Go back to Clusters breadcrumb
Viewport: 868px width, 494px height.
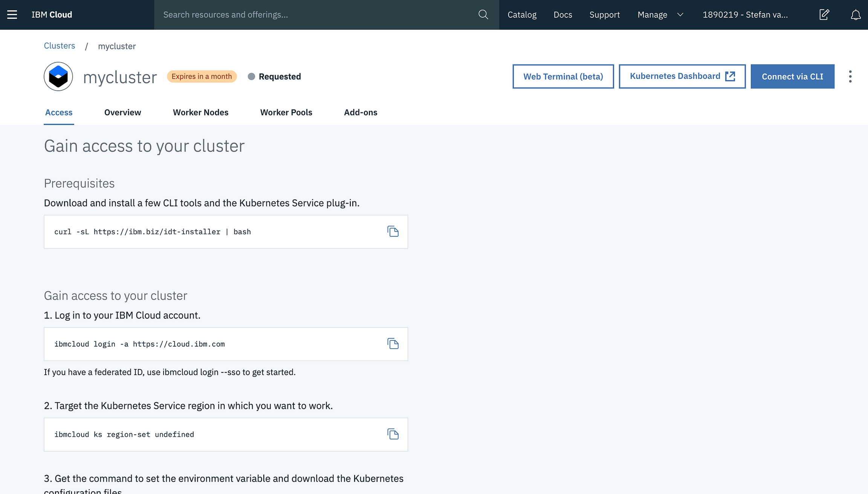tap(60, 46)
